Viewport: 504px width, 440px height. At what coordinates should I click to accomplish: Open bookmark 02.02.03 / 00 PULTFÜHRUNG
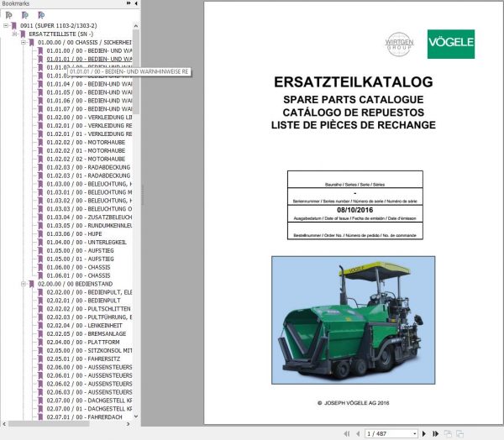pos(89,317)
